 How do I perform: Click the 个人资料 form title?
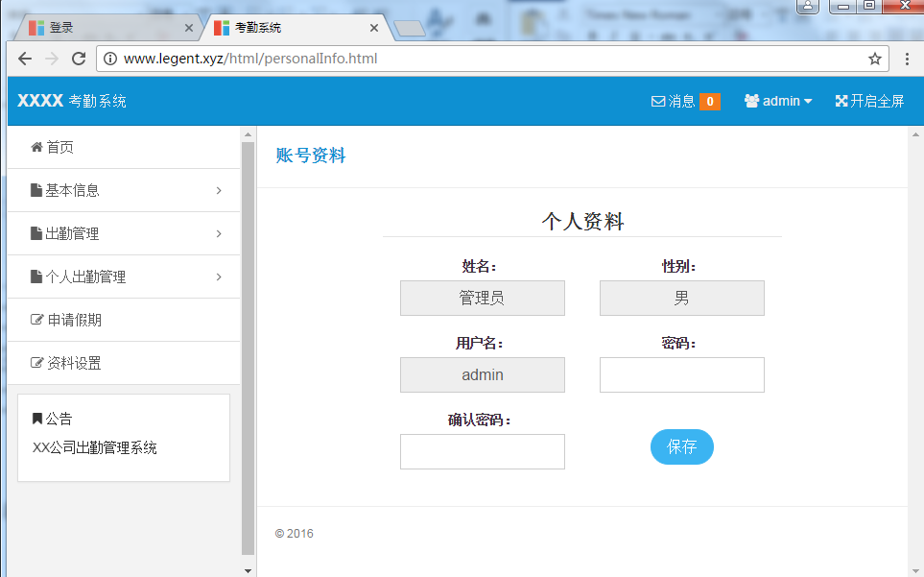point(582,222)
